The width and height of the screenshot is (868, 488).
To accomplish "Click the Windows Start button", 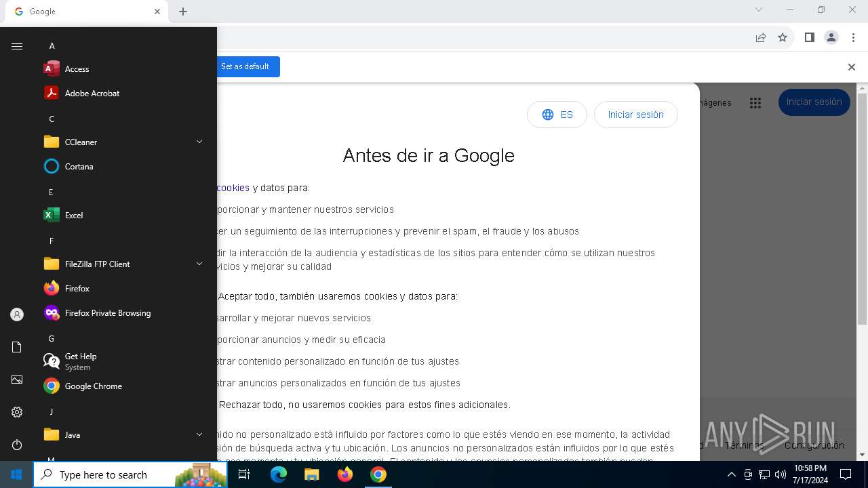I will [x=16, y=474].
